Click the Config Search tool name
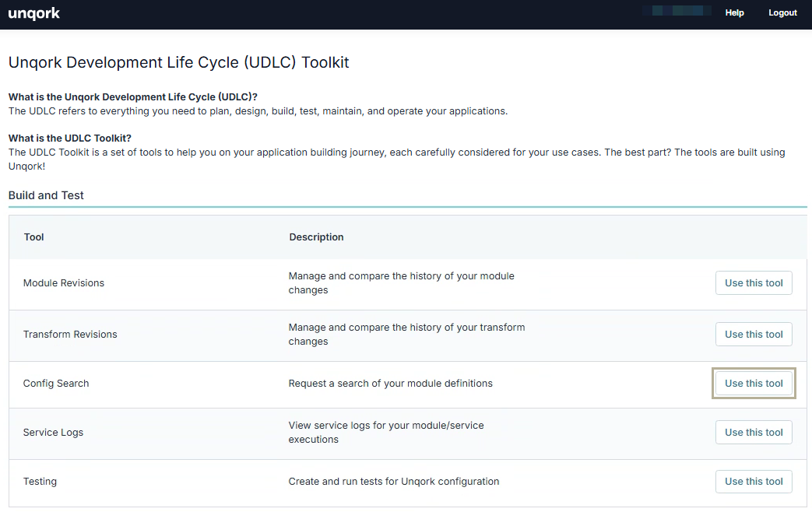Screen dimensions: 812x512 pos(55,383)
